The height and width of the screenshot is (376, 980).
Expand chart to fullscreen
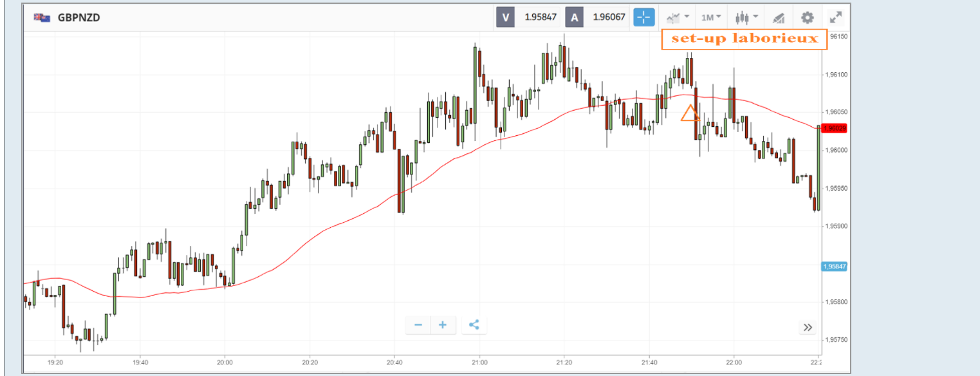coord(835,17)
